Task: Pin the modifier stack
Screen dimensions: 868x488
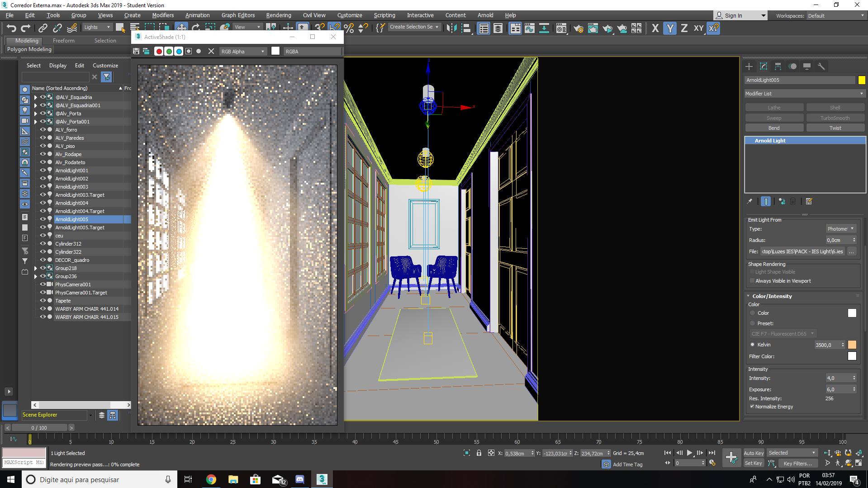Action: [x=749, y=201]
